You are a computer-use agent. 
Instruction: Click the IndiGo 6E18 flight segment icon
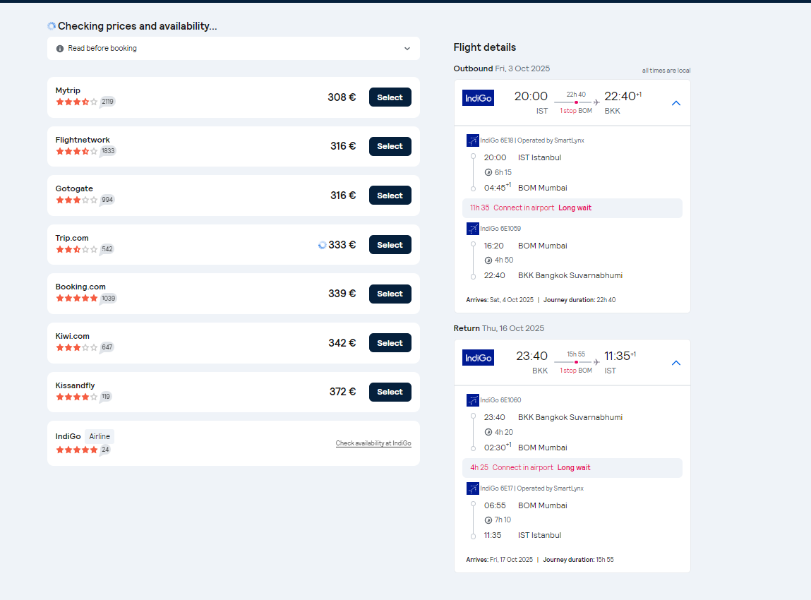click(x=473, y=140)
